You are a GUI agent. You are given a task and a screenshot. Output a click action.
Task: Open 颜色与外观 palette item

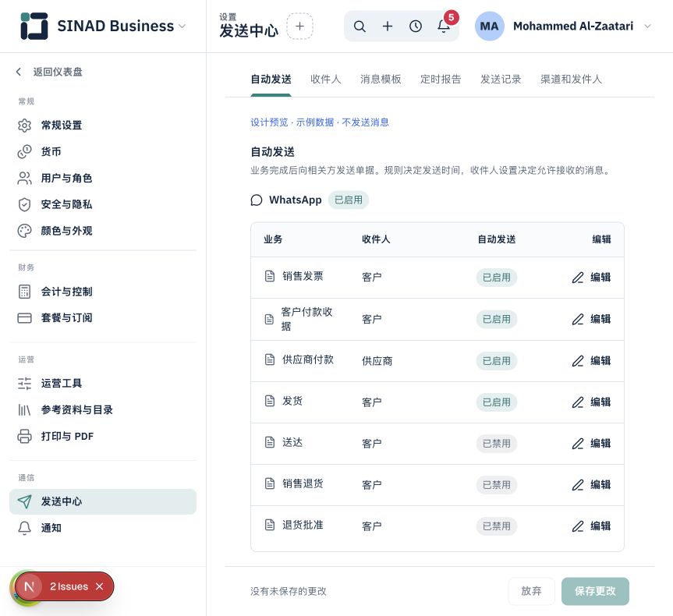(x=103, y=231)
